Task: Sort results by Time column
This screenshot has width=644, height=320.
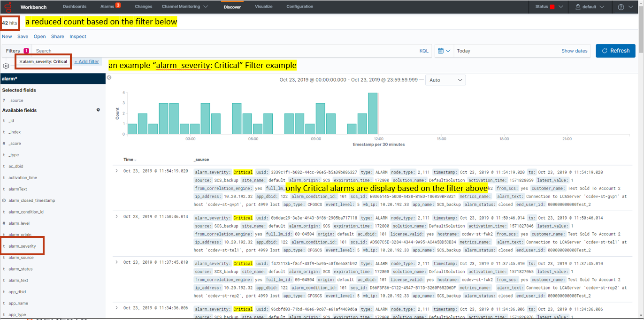Action: click(x=129, y=160)
